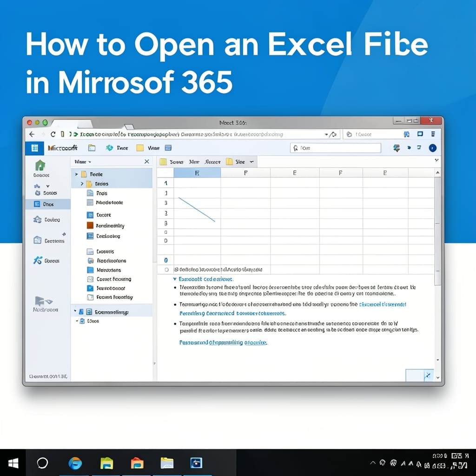Switch to the active browser tab
Screen dimensions: 476x476
(72, 124)
